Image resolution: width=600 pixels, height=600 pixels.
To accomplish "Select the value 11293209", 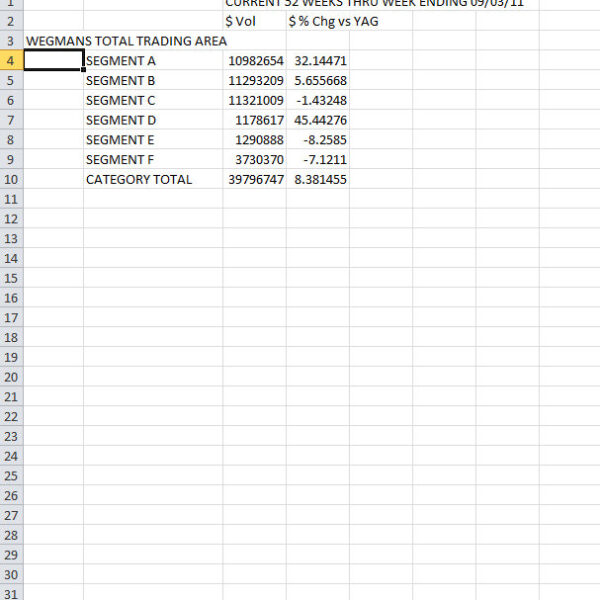I will pos(254,80).
